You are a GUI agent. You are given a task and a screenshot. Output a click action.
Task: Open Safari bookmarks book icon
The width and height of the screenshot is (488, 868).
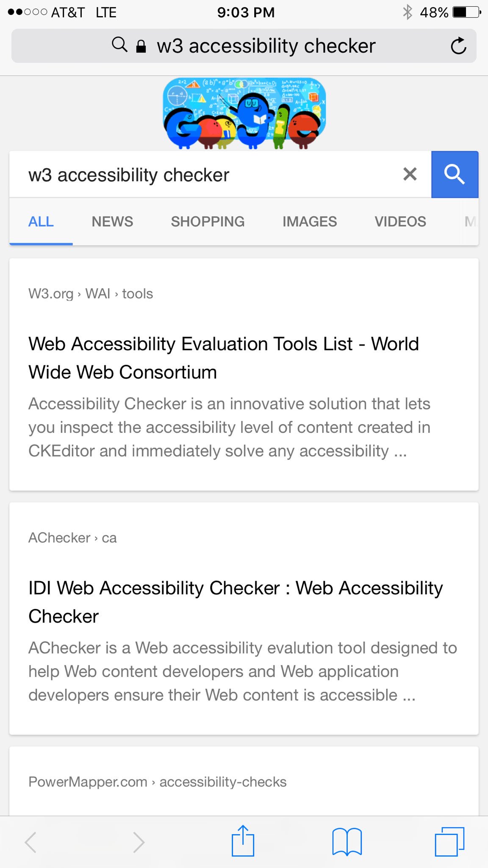(x=347, y=842)
